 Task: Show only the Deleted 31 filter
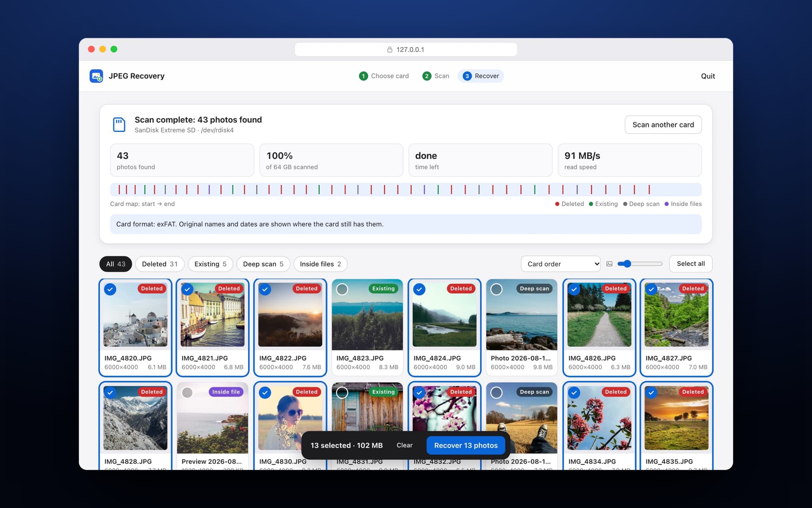[160, 264]
